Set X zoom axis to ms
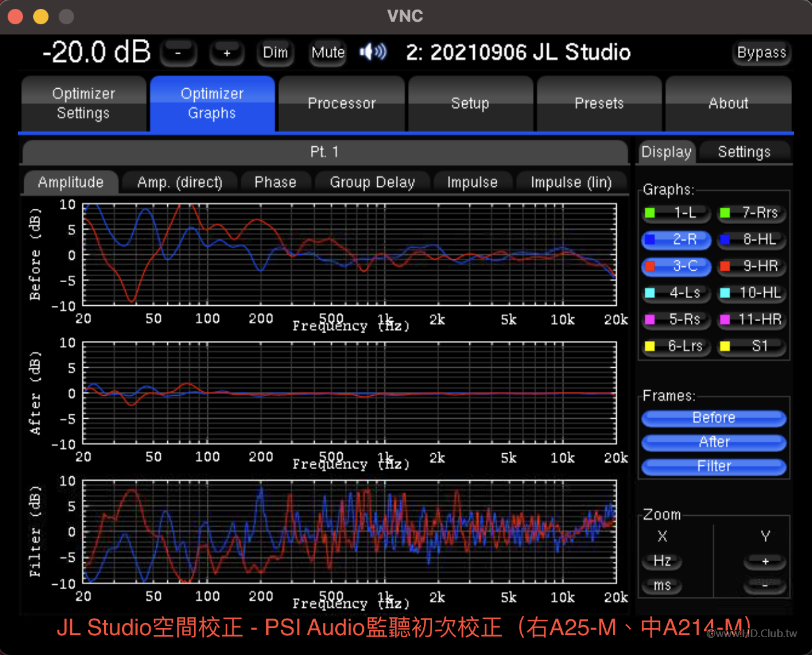 pyautogui.click(x=662, y=585)
